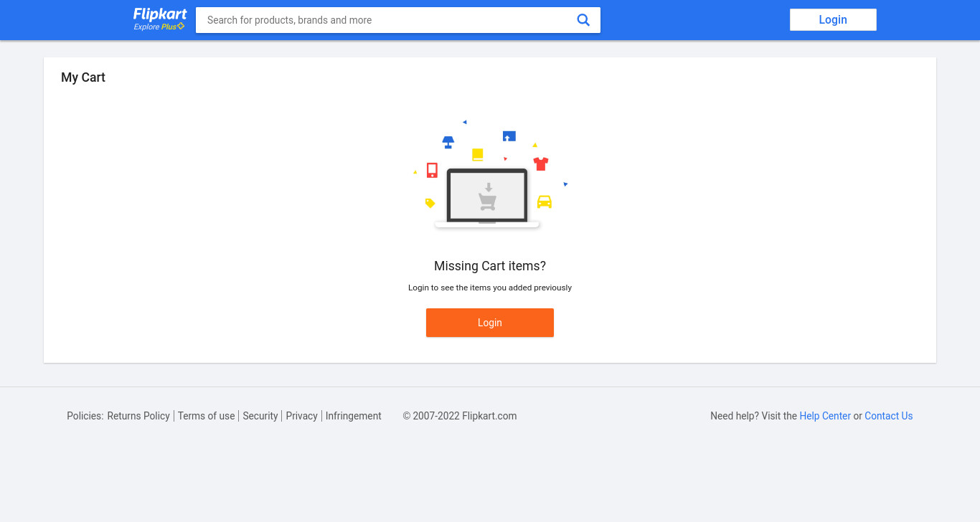
Task: Click the yellow car icon in illustration
Action: pos(545,201)
